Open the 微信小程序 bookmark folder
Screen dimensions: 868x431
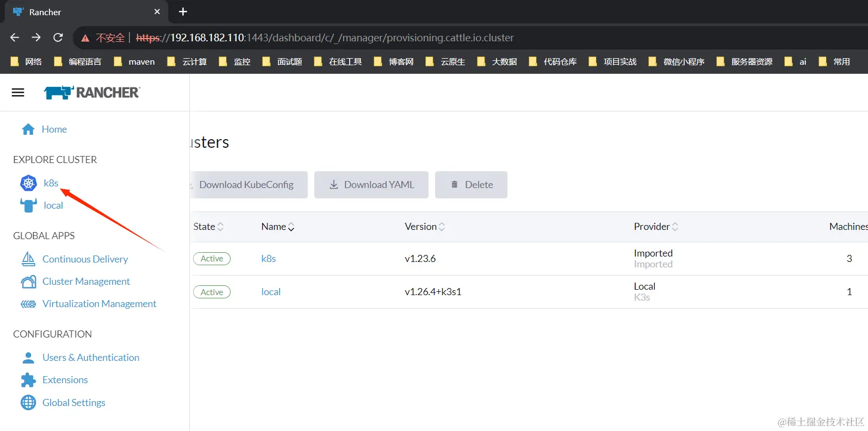coord(677,61)
